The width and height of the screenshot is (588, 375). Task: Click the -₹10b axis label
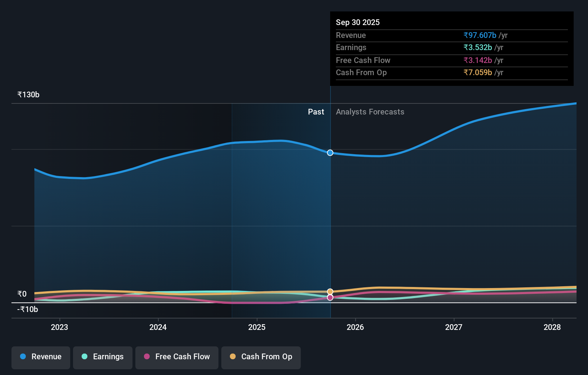[x=27, y=309]
